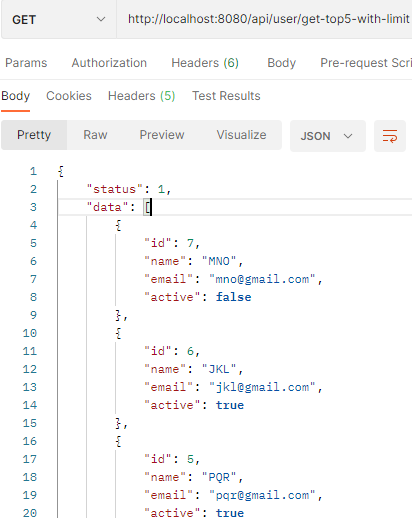The height and width of the screenshot is (522, 412).
Task: Open the Params tab
Action: (x=26, y=63)
